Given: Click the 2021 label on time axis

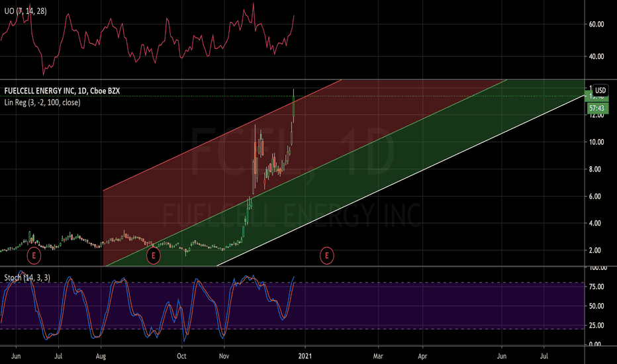Looking at the screenshot, I should click(305, 357).
